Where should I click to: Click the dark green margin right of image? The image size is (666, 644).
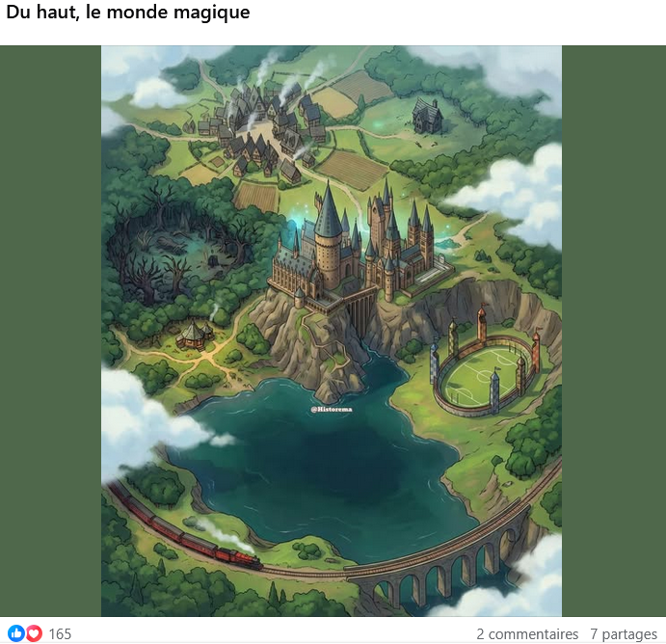(614, 331)
